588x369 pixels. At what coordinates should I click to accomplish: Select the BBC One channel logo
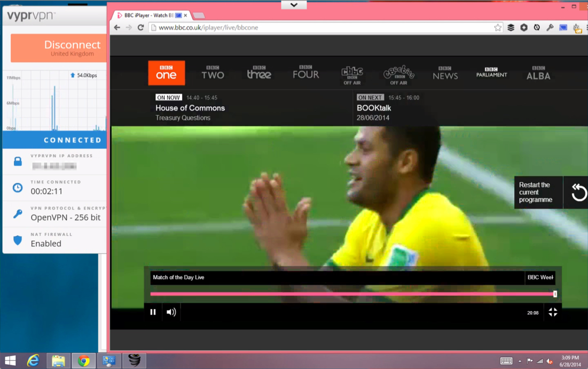coord(166,73)
